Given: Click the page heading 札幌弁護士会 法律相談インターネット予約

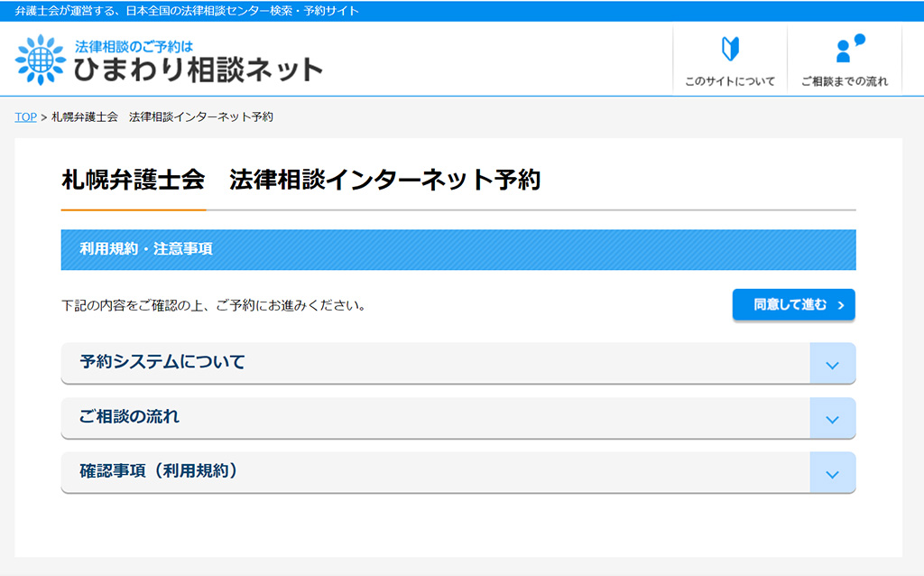Looking at the screenshot, I should (301, 180).
